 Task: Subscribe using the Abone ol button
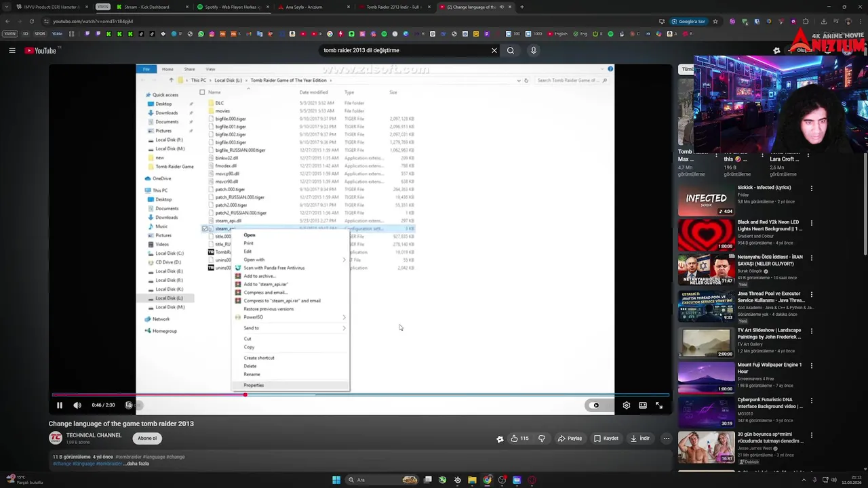coord(147,439)
